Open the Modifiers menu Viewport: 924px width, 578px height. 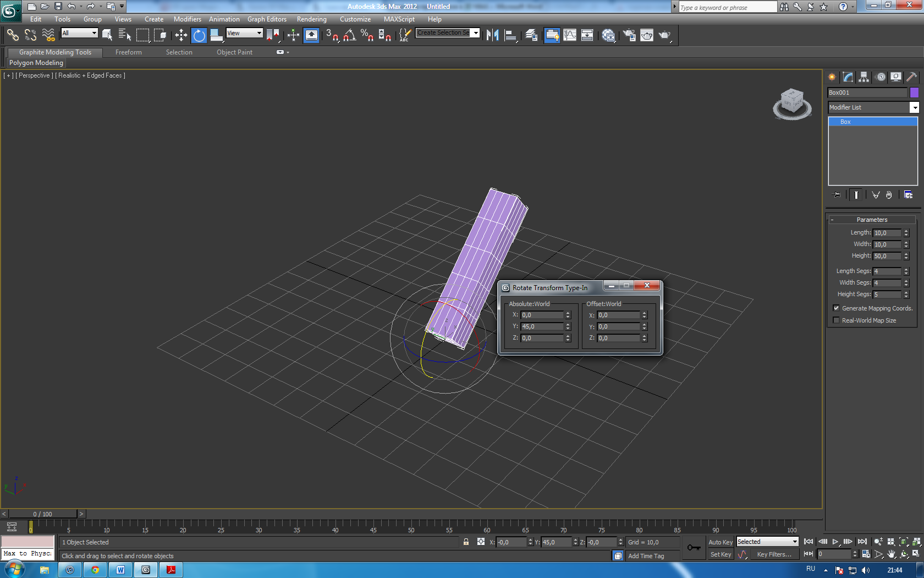187,19
